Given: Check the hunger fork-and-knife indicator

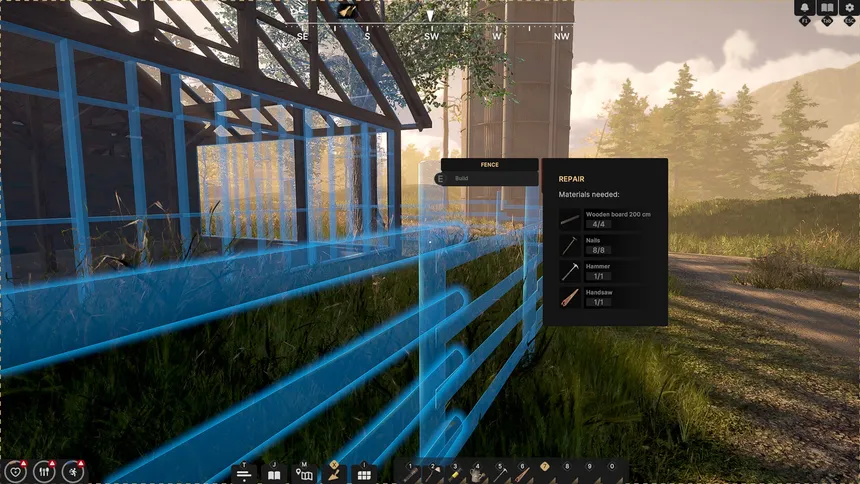Looking at the screenshot, I should tap(44, 471).
